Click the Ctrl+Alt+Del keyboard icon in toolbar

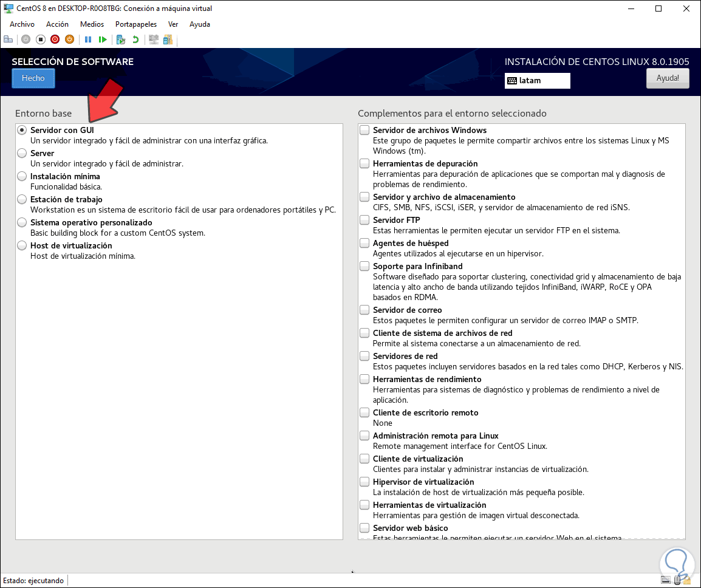pyautogui.click(x=8, y=40)
